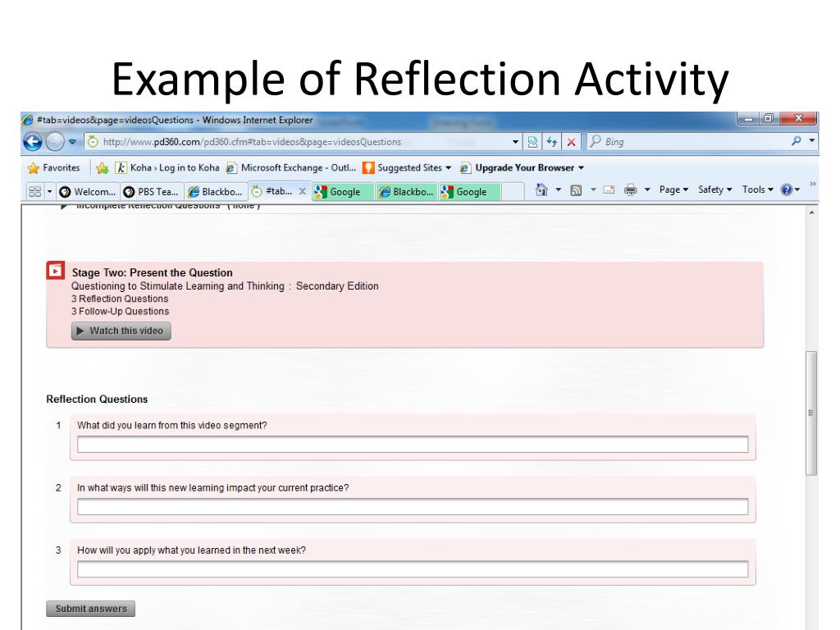Open the Safety menu

[x=714, y=189]
